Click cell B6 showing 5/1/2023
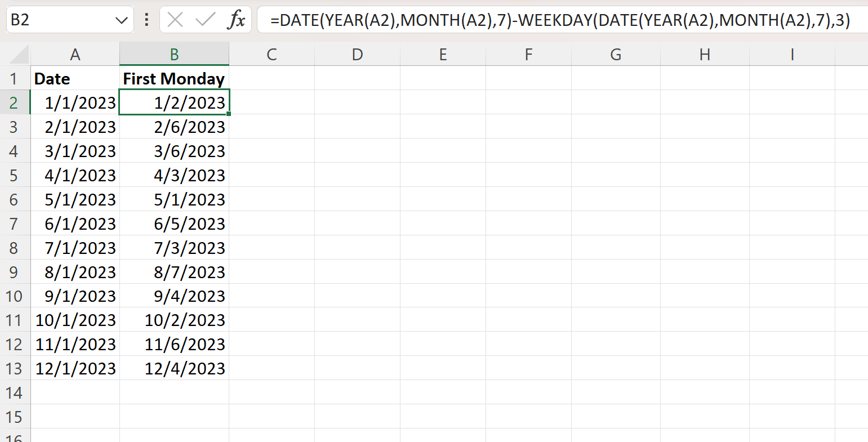Viewport: 868px width, 442px height. coord(175,199)
